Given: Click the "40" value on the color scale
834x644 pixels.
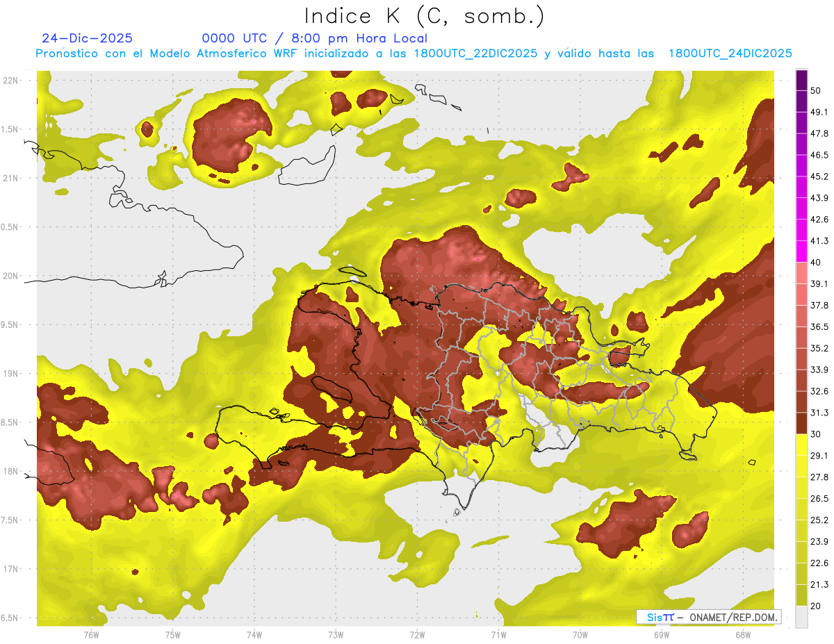Looking at the screenshot, I should [x=816, y=263].
